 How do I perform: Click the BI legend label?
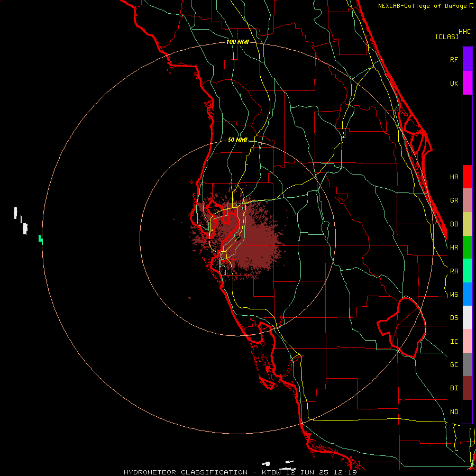454,388
